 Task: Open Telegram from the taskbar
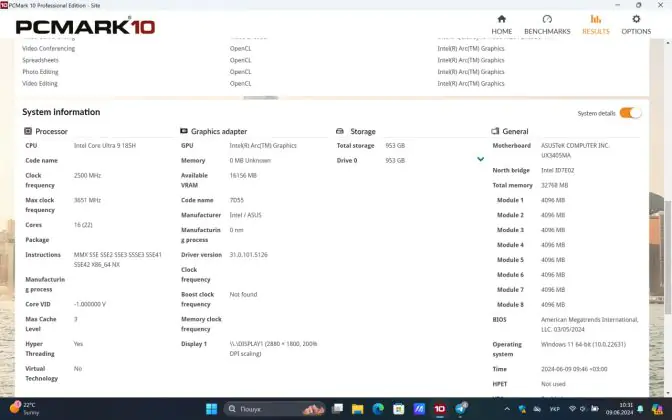point(461,409)
